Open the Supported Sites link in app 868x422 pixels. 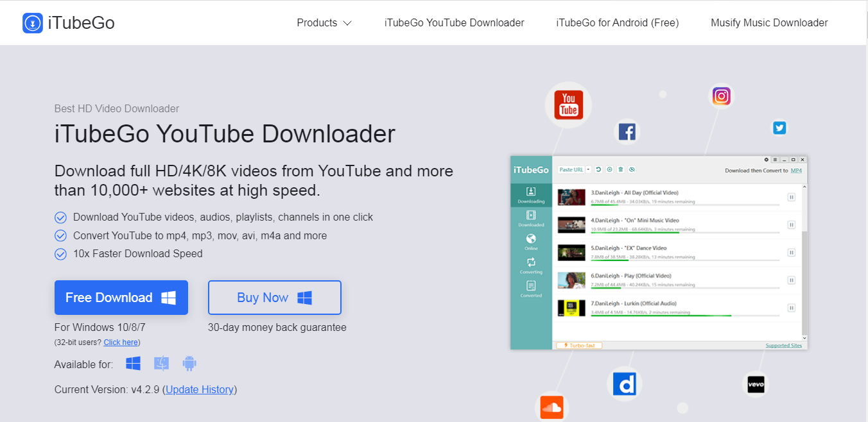784,346
